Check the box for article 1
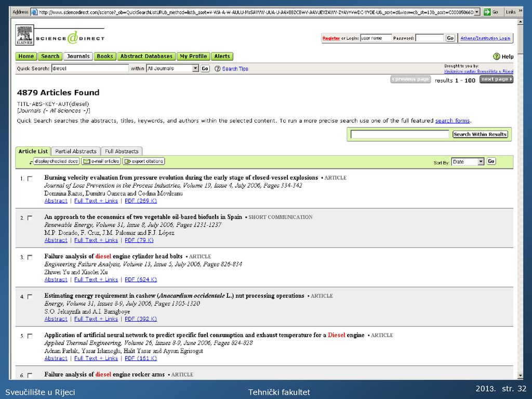Screen dimensions: 532x399 [30, 179]
